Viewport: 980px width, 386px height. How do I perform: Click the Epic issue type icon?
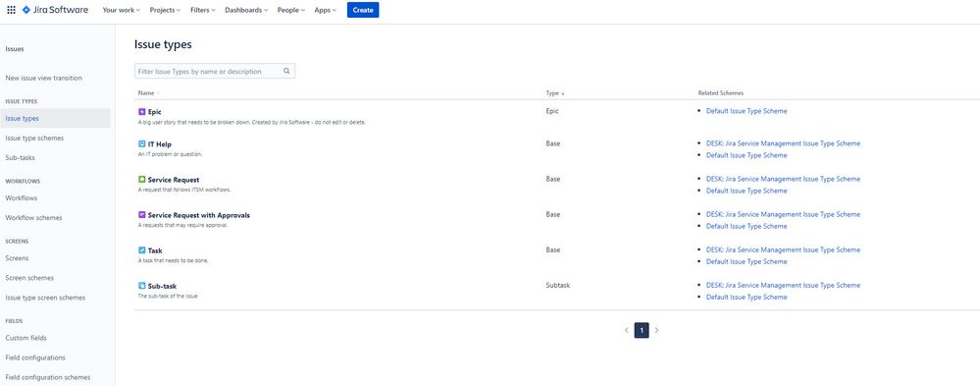click(x=141, y=112)
